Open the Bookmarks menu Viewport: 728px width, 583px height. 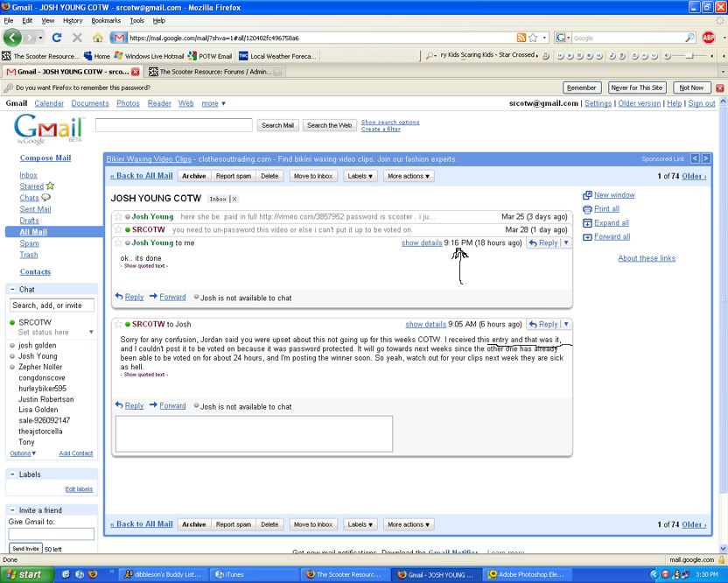click(106, 20)
